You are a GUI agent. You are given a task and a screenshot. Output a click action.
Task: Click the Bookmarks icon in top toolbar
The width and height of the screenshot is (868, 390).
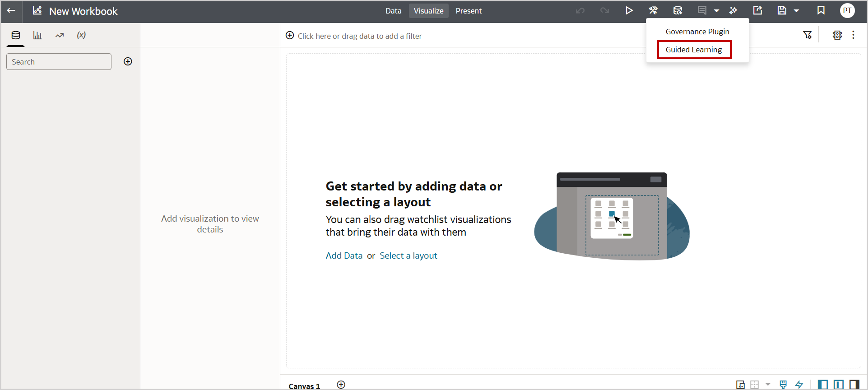(x=821, y=11)
